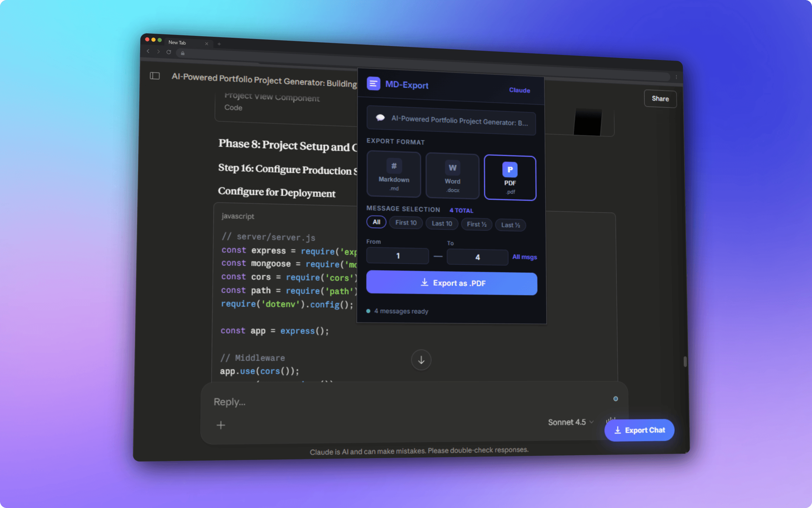The height and width of the screenshot is (508, 812).
Task: Choose the All message selection chip
Action: pos(377,222)
